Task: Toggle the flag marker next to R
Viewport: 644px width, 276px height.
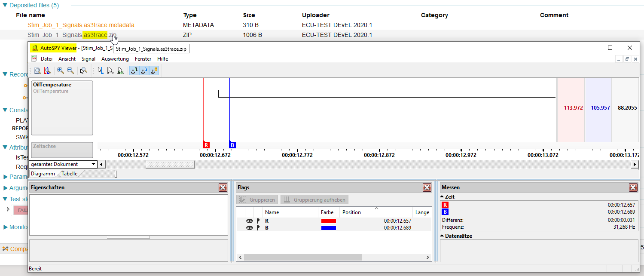Action: [257, 221]
